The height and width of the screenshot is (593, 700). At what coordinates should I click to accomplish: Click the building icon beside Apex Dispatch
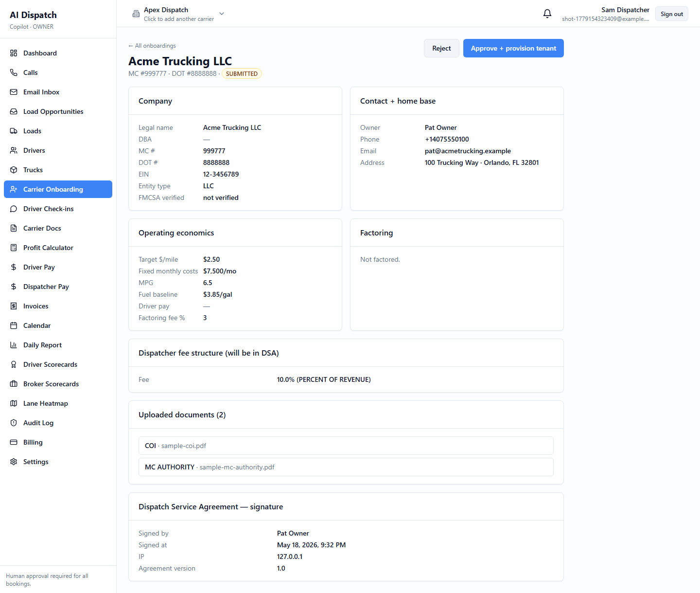pos(136,14)
